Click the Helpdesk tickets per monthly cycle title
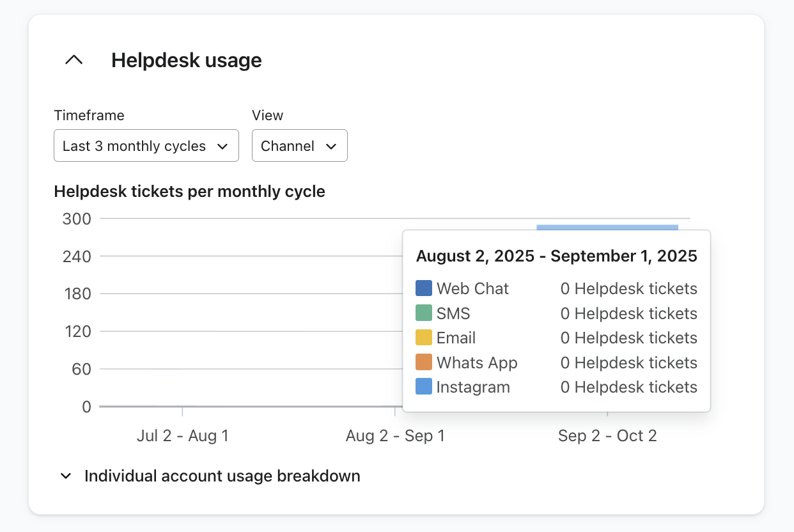794x532 pixels. (189, 191)
